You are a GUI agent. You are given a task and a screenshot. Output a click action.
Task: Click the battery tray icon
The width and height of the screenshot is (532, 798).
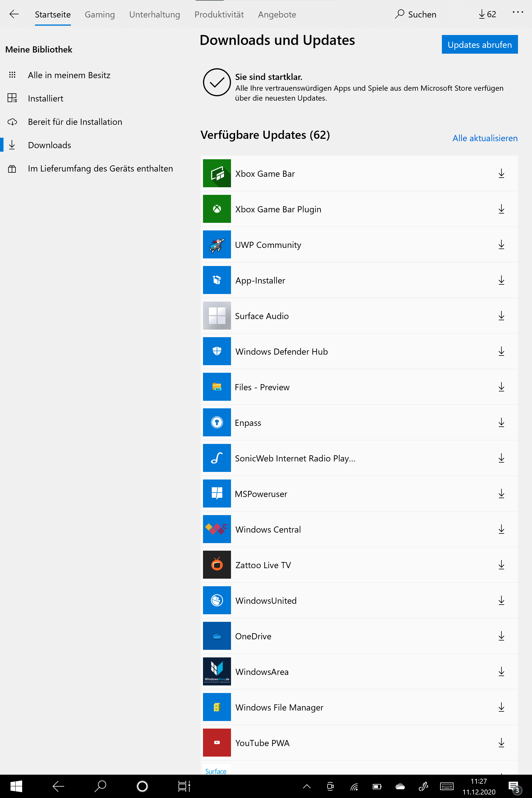click(x=377, y=786)
